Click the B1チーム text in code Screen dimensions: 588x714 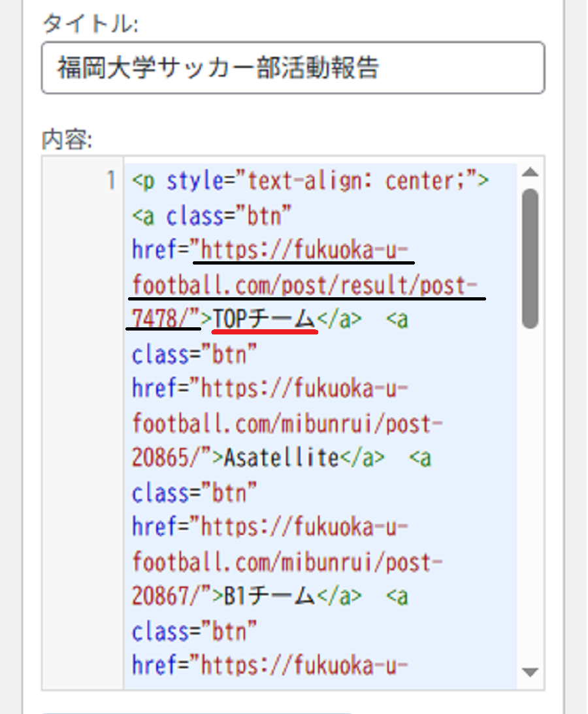[269, 596]
